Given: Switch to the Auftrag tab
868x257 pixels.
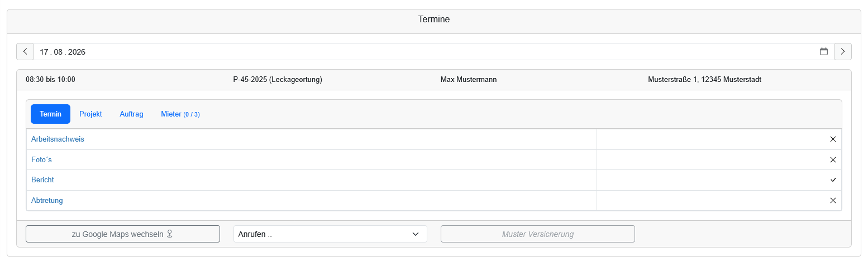Looking at the screenshot, I should tap(131, 114).
